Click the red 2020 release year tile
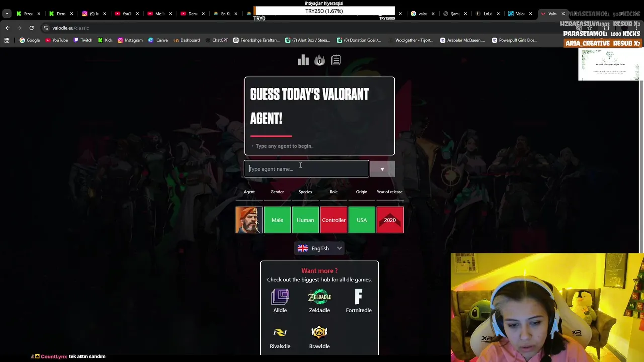 pyautogui.click(x=390, y=220)
